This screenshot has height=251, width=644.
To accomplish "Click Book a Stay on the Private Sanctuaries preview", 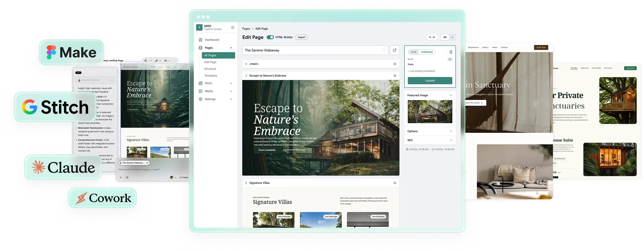I will [x=630, y=68].
